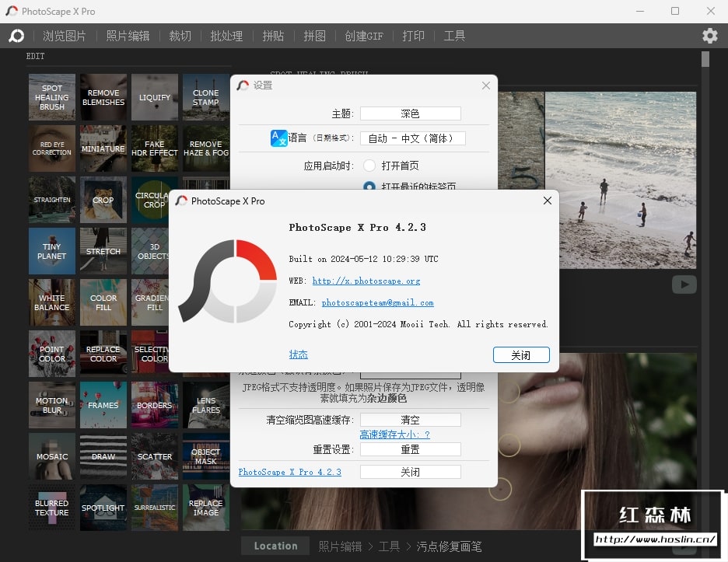Image resolution: width=728 pixels, height=562 pixels.
Task: Switch to the 拼图 tab
Action: click(x=315, y=36)
